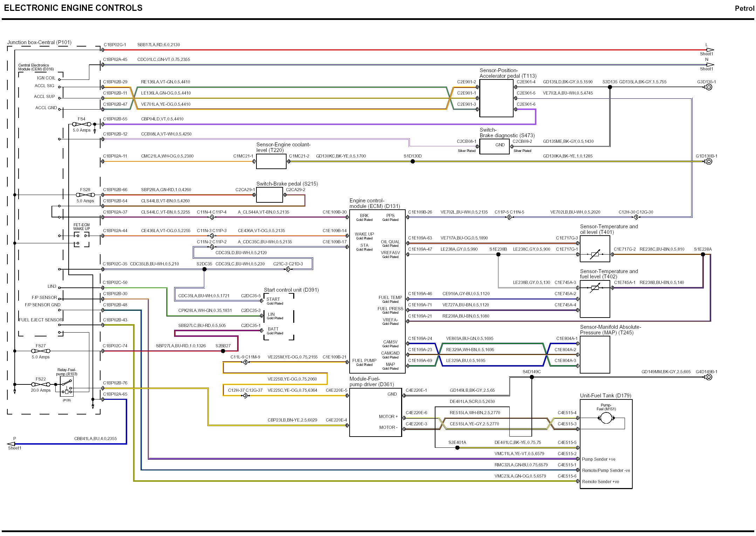Screen dimensions: 756x536
Task: Click the FS4 5.0 Amps fuse symbol
Action: pyautogui.click(x=81, y=124)
